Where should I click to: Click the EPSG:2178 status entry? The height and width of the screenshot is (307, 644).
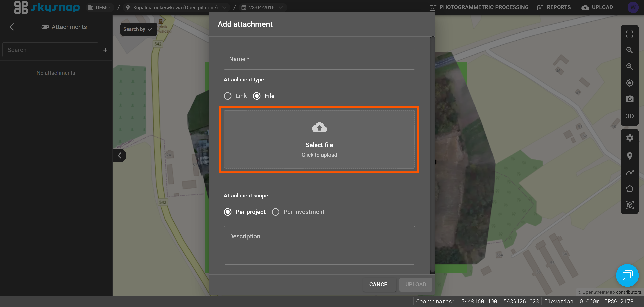pyautogui.click(x=619, y=301)
